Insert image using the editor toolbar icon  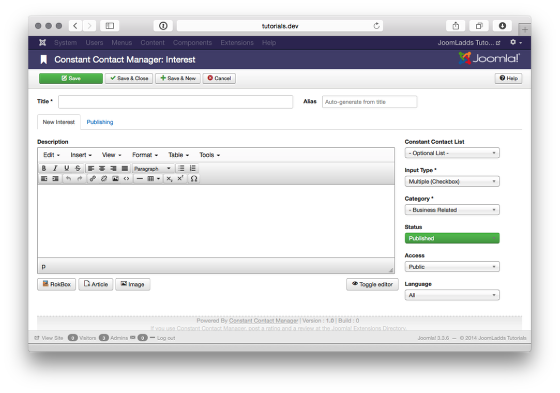click(x=115, y=178)
